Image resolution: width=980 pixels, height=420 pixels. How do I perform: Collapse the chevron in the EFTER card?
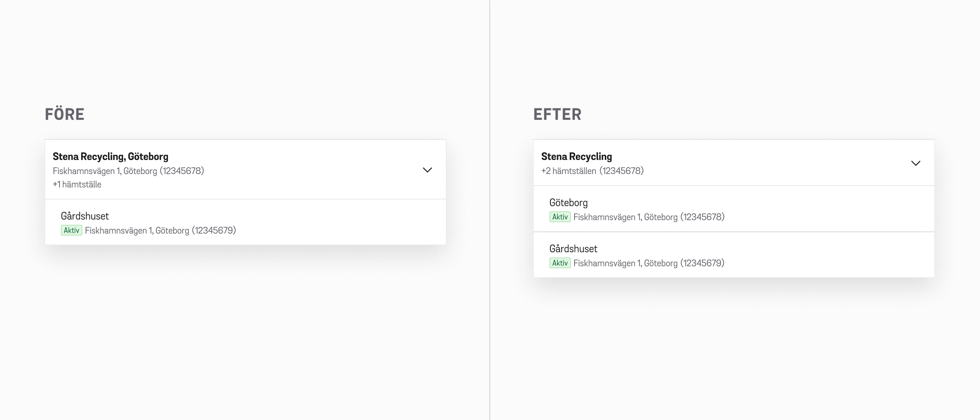pyautogui.click(x=915, y=163)
